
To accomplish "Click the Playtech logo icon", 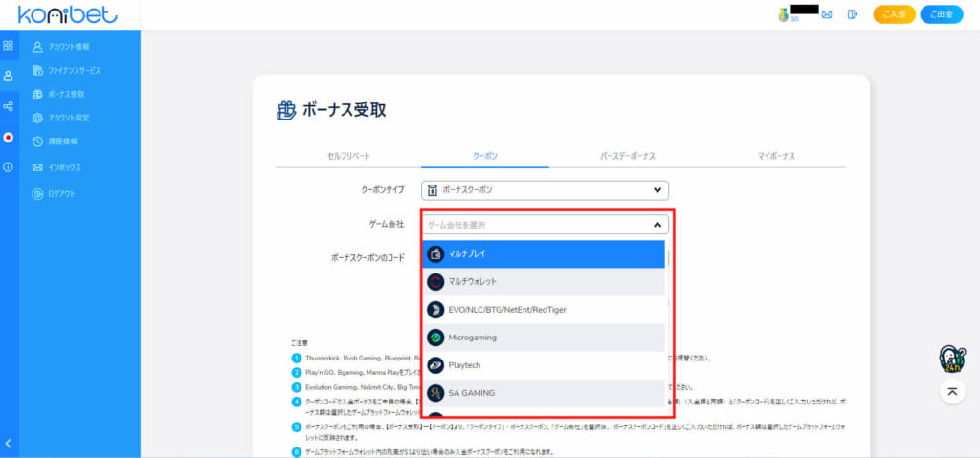I will coord(435,365).
